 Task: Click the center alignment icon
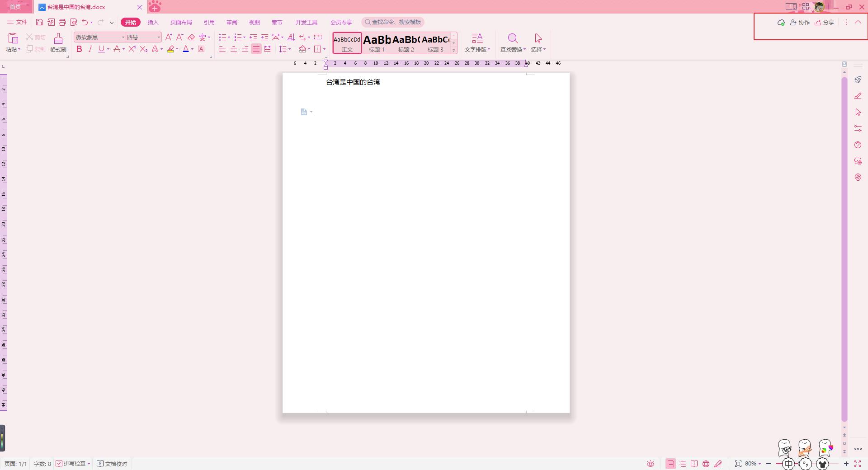point(233,49)
